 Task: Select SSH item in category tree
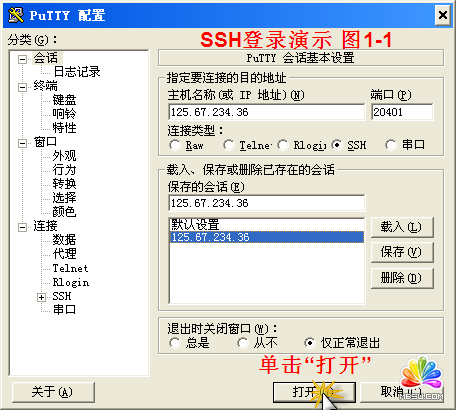(x=62, y=296)
